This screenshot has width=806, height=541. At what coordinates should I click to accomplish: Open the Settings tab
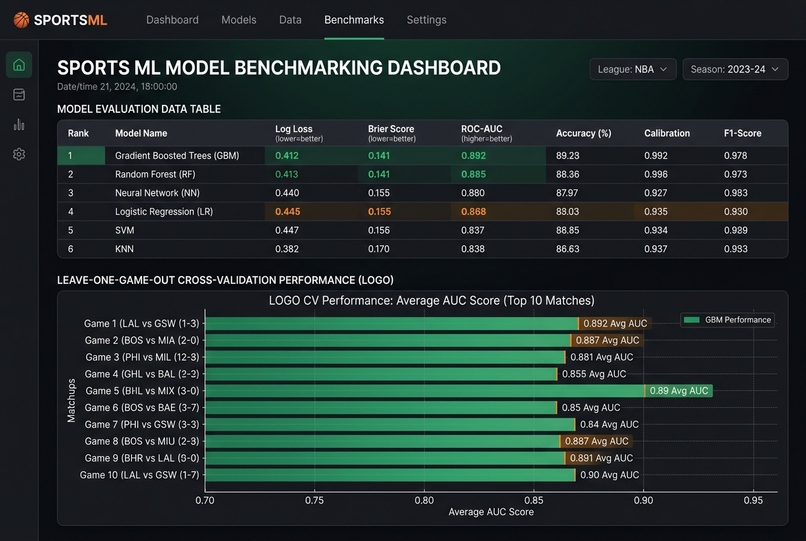pos(426,20)
